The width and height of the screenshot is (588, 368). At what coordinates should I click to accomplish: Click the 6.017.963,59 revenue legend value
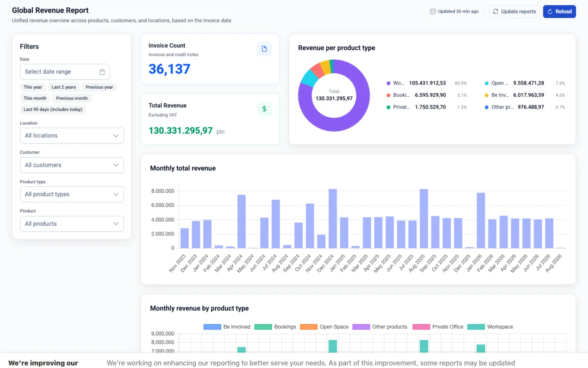pos(529,95)
